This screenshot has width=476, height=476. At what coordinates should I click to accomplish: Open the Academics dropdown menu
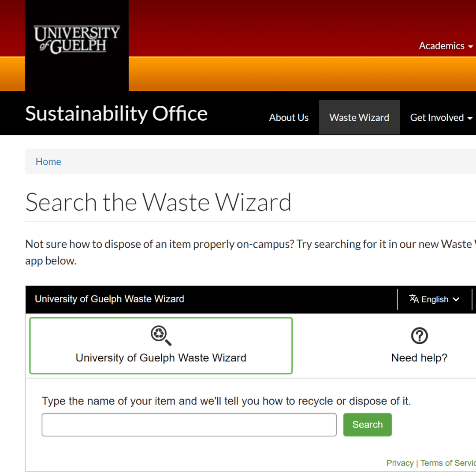446,46
